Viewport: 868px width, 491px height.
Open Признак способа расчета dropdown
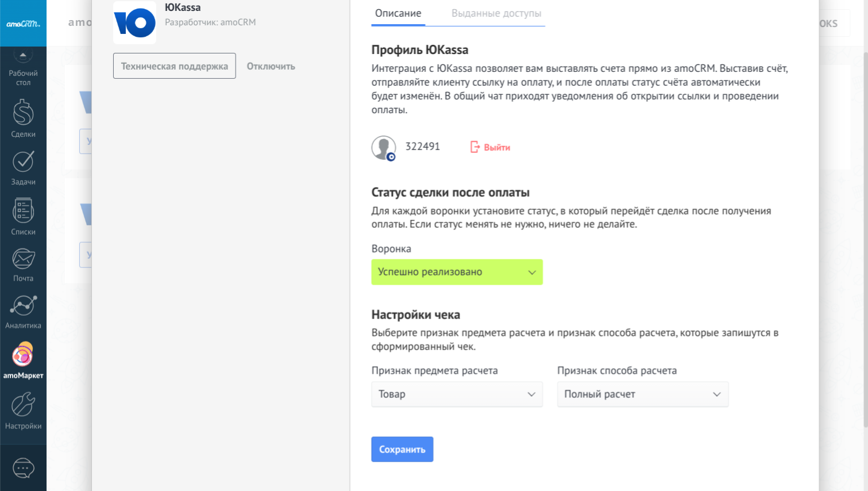(x=642, y=394)
